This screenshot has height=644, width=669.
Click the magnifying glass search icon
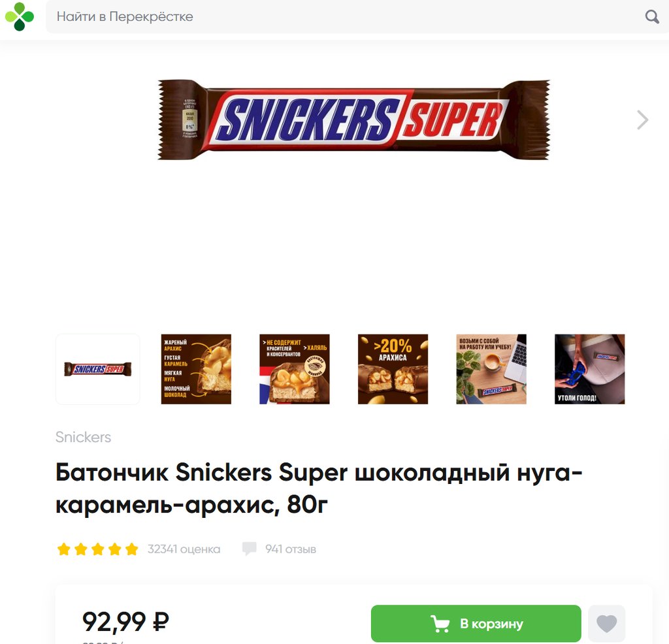[652, 16]
